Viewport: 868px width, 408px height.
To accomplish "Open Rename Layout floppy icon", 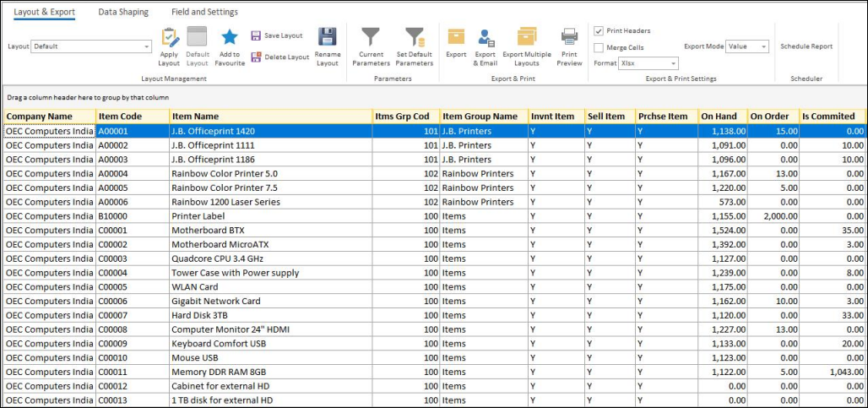I will 328,38.
